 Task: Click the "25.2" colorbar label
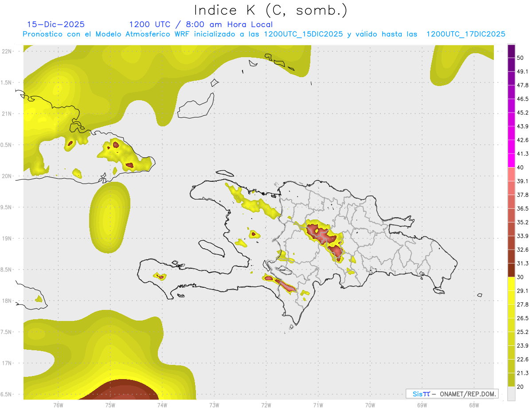tap(523, 332)
